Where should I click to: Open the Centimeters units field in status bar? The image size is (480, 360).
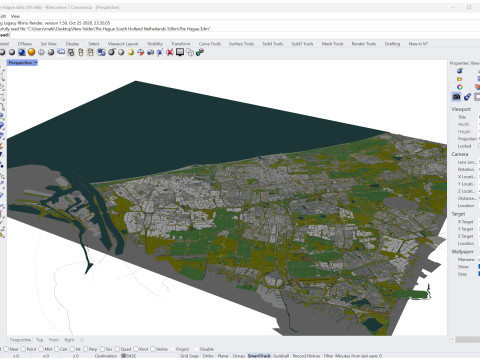[x=106, y=356]
